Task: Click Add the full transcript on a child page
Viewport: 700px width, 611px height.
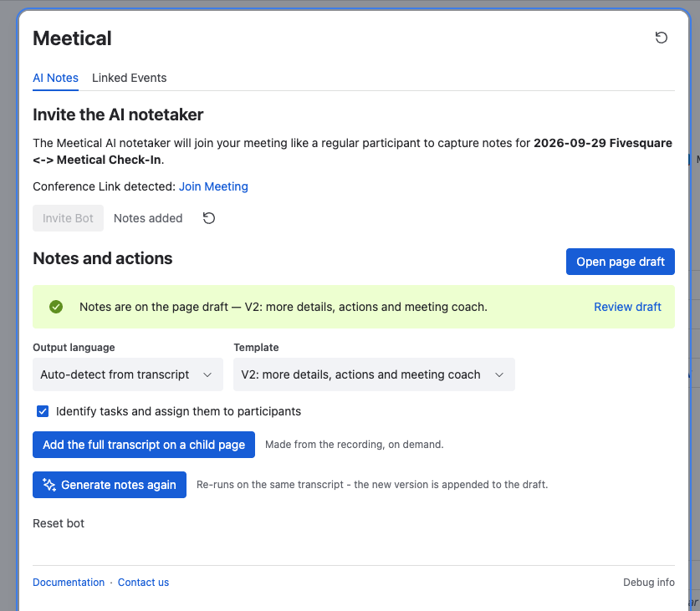Action: [x=144, y=445]
